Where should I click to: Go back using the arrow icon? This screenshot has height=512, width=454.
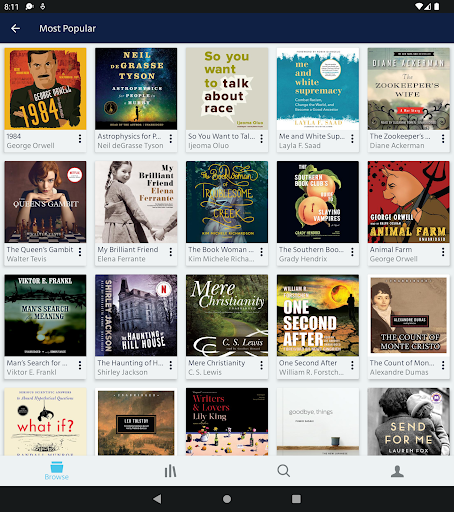[x=15, y=29]
